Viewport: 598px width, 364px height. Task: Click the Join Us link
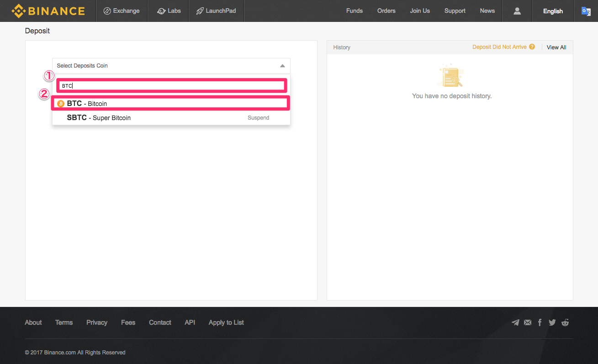click(x=420, y=11)
